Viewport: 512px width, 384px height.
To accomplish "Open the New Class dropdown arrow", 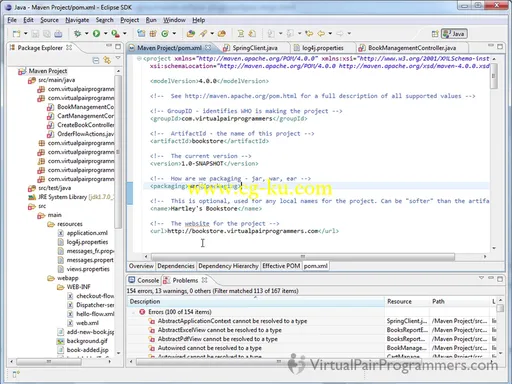I will 174,33.
